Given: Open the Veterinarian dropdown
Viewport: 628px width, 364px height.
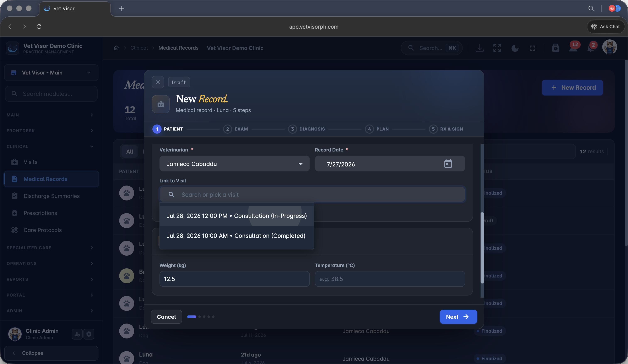Looking at the screenshot, I should (234, 164).
